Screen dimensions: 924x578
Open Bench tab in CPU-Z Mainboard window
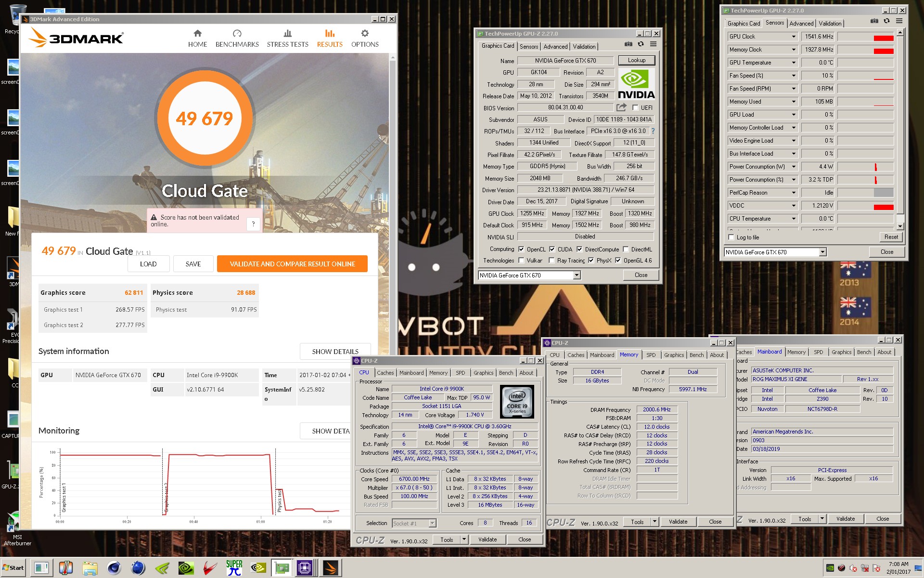pyautogui.click(x=864, y=352)
